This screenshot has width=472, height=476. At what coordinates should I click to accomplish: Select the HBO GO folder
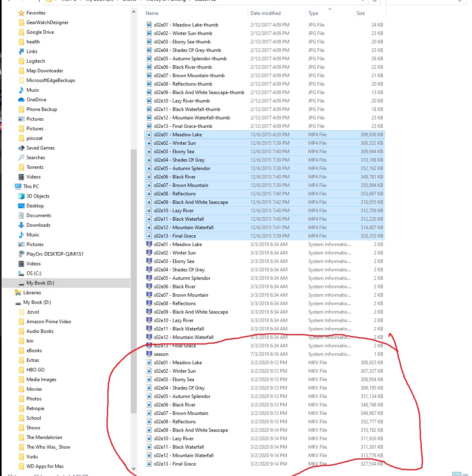click(x=35, y=370)
